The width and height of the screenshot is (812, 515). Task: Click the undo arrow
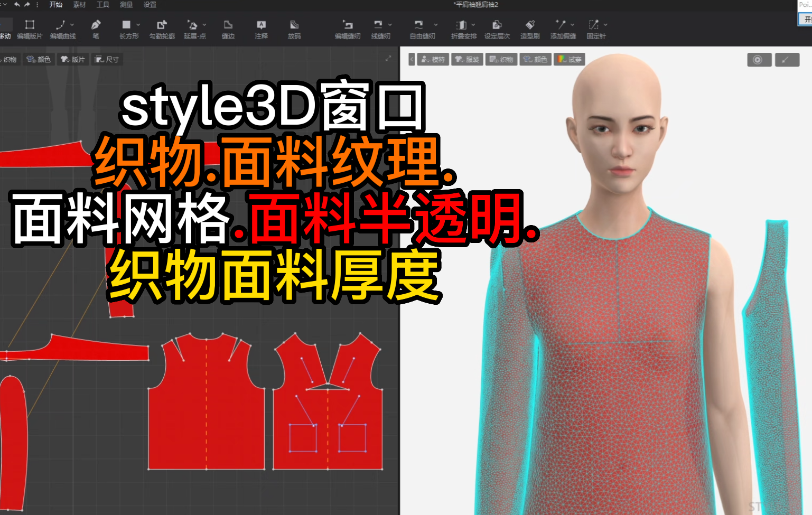tap(17, 4)
